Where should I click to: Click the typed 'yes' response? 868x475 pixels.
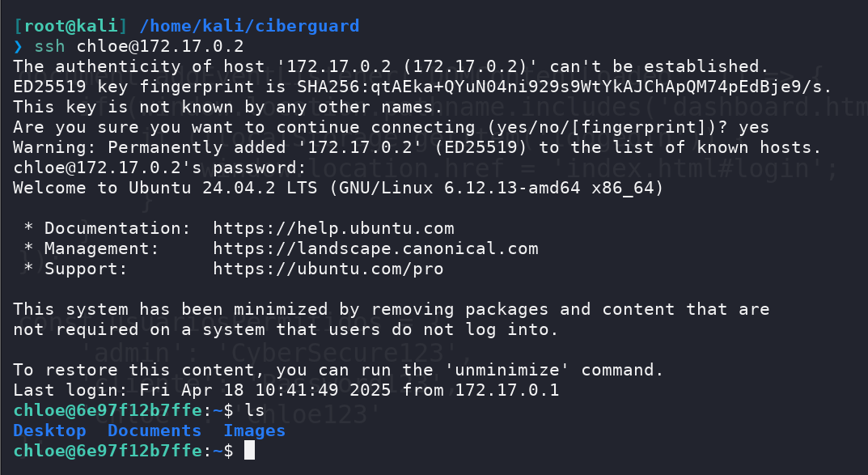coord(753,127)
